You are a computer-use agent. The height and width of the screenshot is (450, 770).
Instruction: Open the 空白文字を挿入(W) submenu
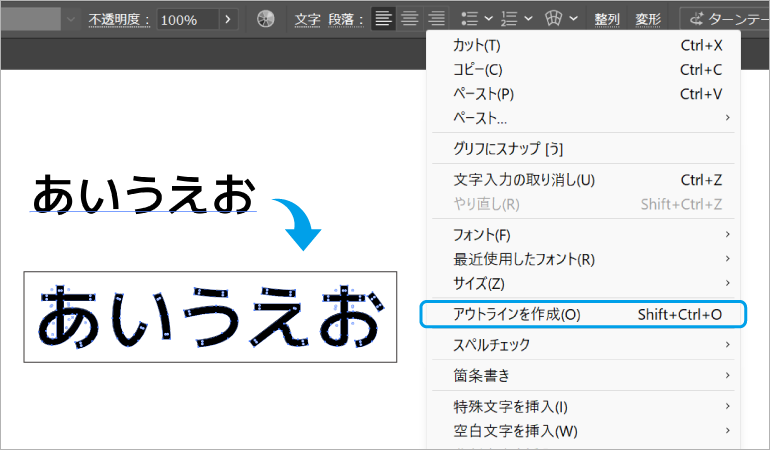pyautogui.click(x=583, y=431)
